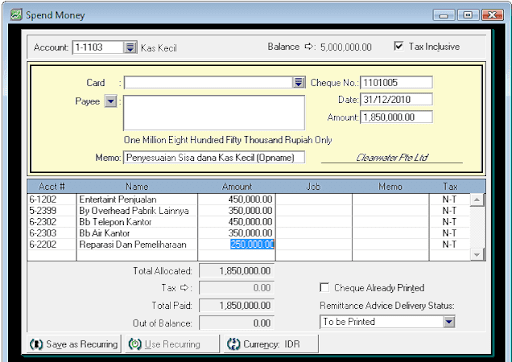Click the Payee address text box
Image resolution: width=512 pixels, height=362 pixels.
[214, 113]
